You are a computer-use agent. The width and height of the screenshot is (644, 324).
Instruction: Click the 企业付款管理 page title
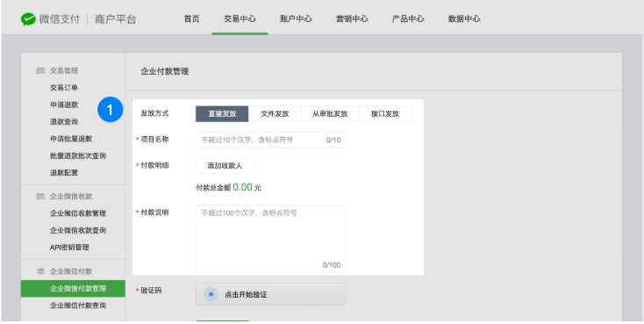165,71
